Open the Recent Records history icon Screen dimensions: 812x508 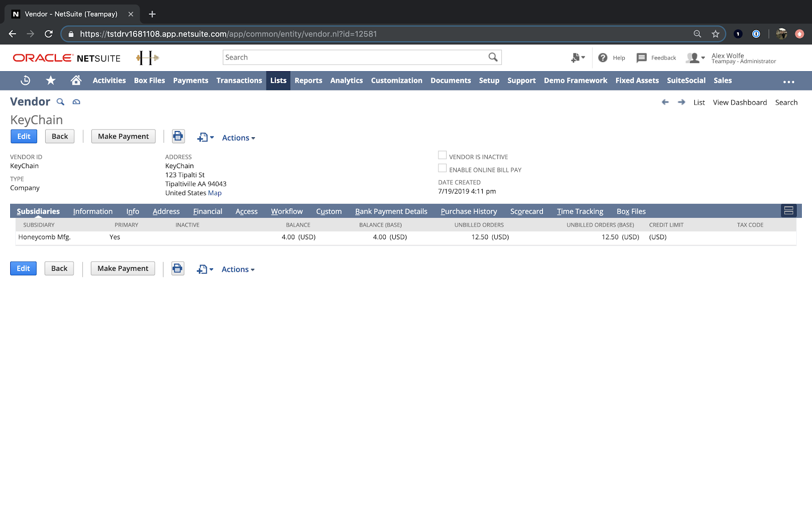[x=25, y=80]
